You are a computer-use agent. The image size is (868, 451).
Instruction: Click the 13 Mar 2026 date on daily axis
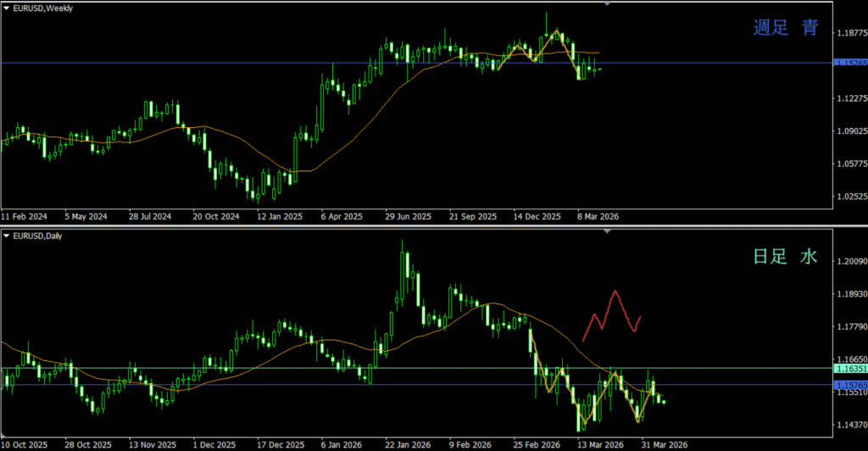tap(599, 444)
